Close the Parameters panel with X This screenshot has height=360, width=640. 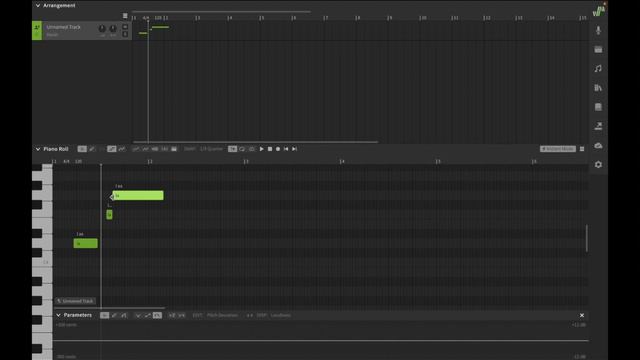click(582, 315)
